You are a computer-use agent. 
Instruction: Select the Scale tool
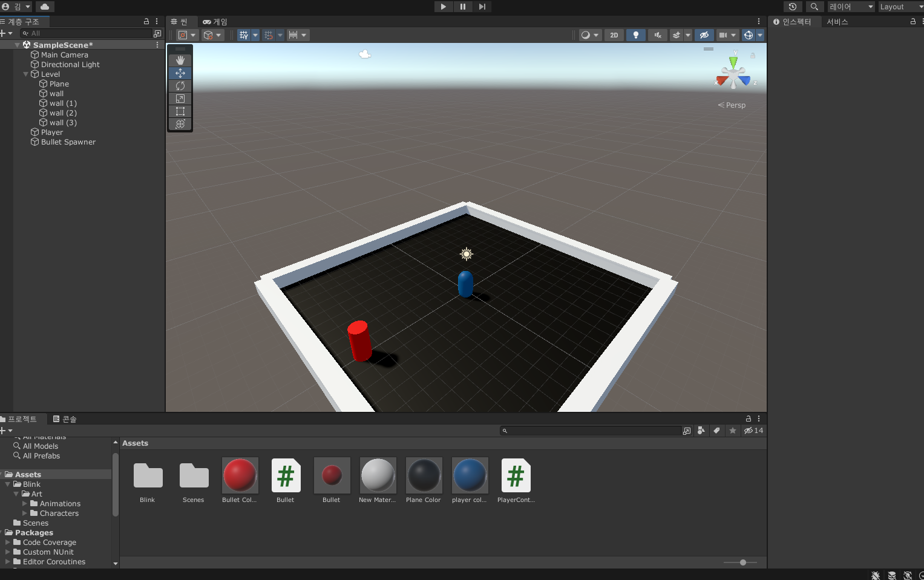[180, 99]
